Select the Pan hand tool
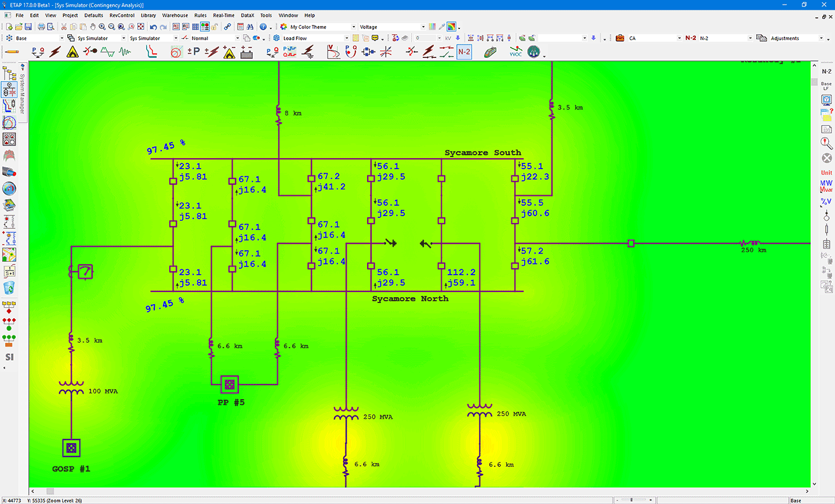The image size is (835, 504). pos(93,27)
